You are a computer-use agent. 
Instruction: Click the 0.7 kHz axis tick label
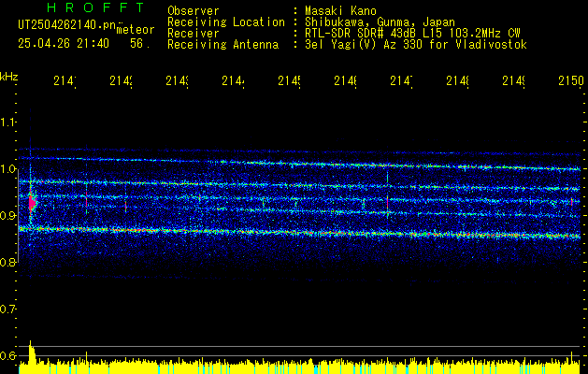tap(7, 309)
